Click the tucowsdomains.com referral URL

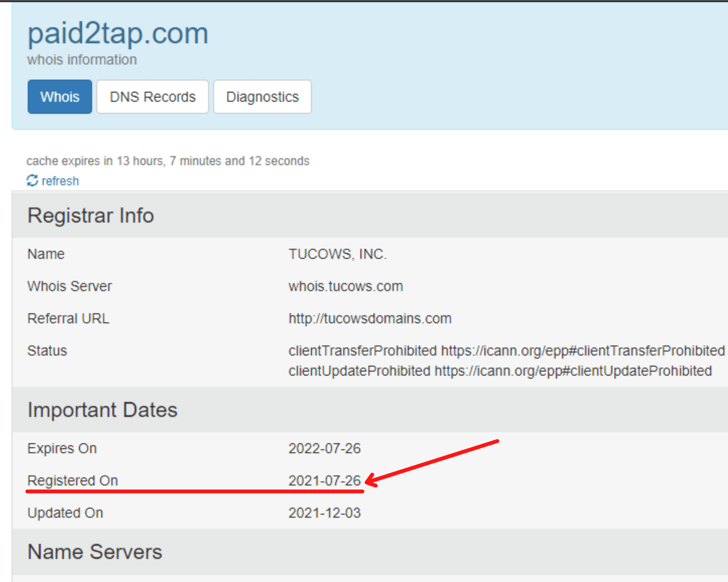[x=370, y=318]
